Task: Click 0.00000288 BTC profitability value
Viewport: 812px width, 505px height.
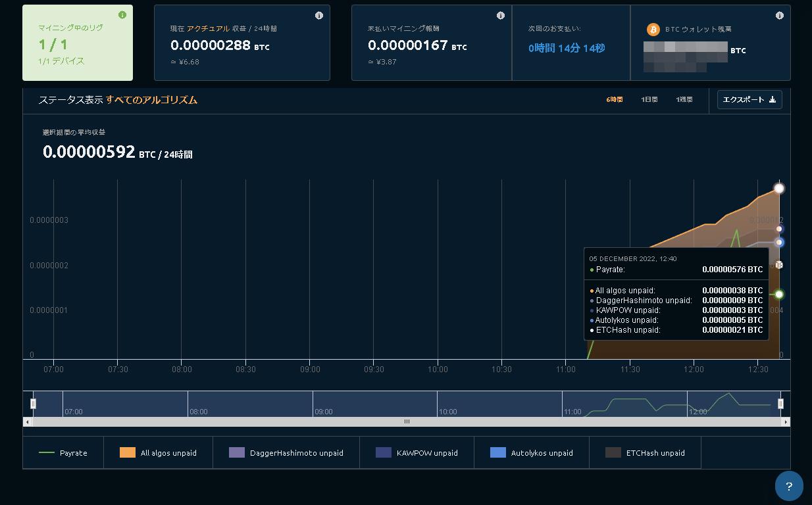Action: click(x=220, y=45)
